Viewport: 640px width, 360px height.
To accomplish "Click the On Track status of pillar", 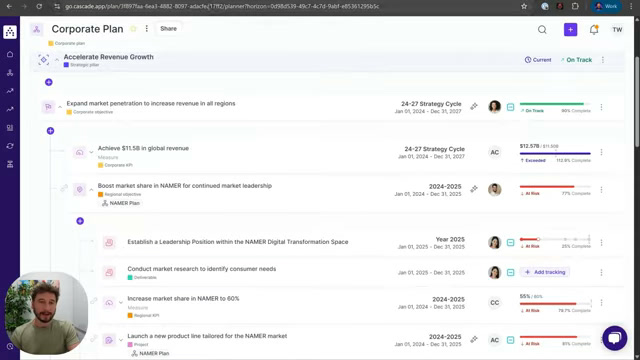I will [x=576, y=60].
